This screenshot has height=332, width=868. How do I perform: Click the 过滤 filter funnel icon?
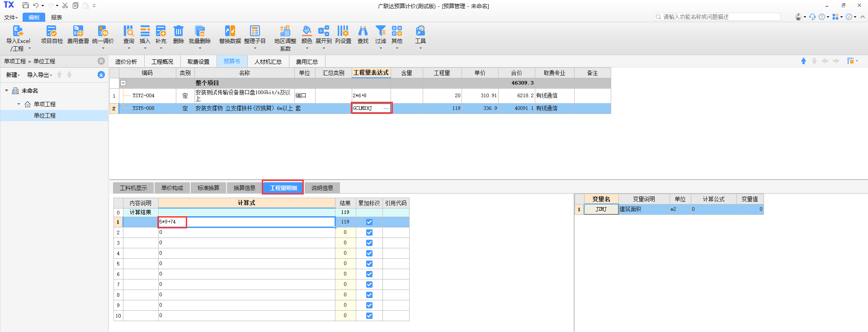pos(381,32)
